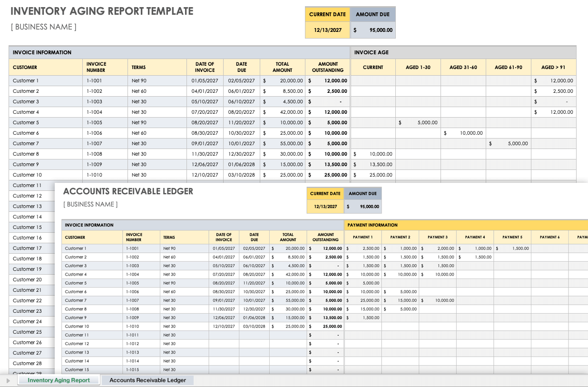Viewport: 588px width, 387px height.
Task: Select the 12/13/2027 current date in aging report
Action: tap(327, 30)
